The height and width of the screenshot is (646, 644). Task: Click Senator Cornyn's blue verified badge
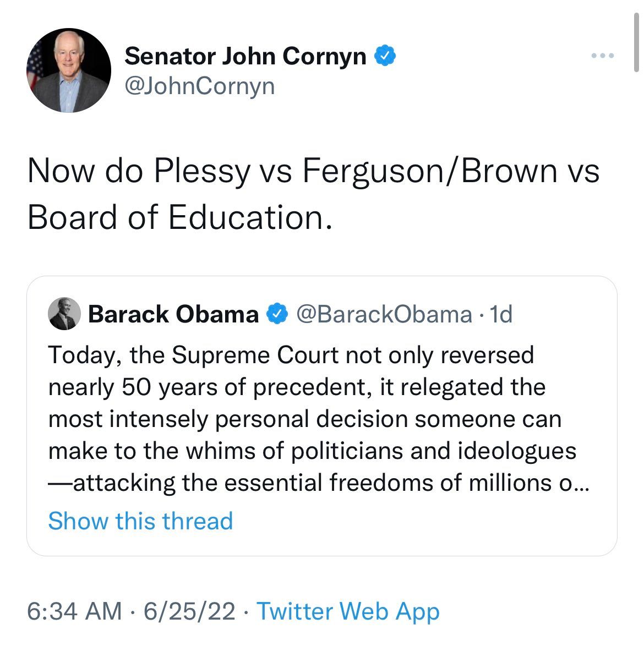pos(385,56)
